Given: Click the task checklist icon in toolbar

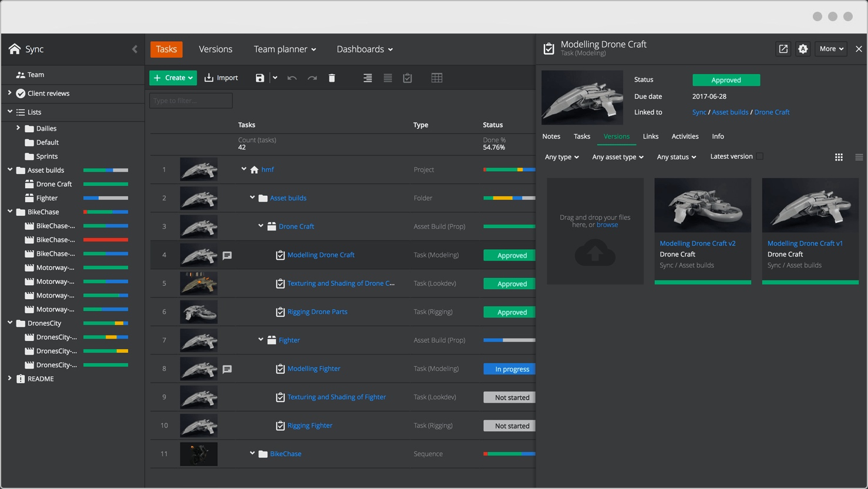Looking at the screenshot, I should tap(407, 77).
